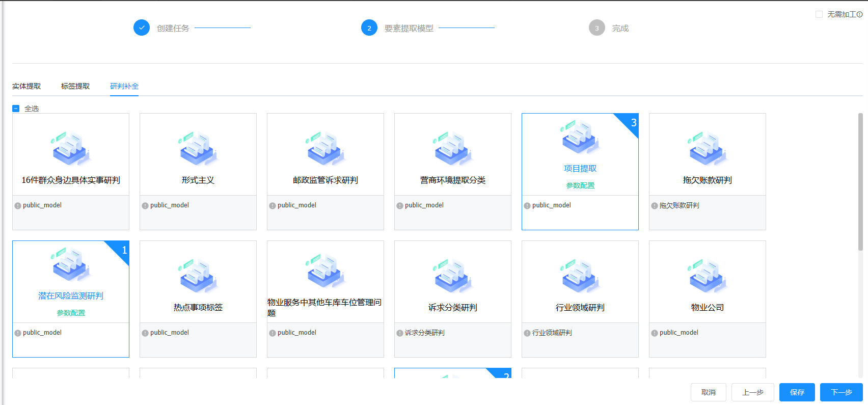
Task: Click the 创建任务 step label
Action: coord(173,29)
